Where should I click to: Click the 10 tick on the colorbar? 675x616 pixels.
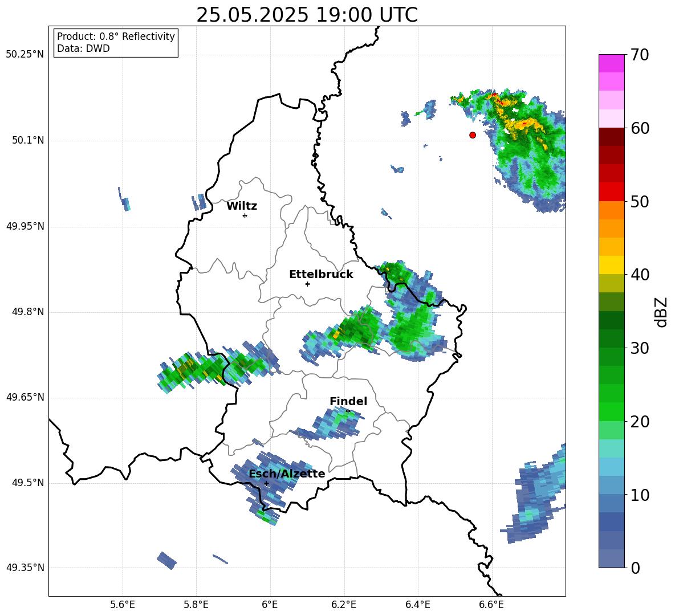pos(640,495)
